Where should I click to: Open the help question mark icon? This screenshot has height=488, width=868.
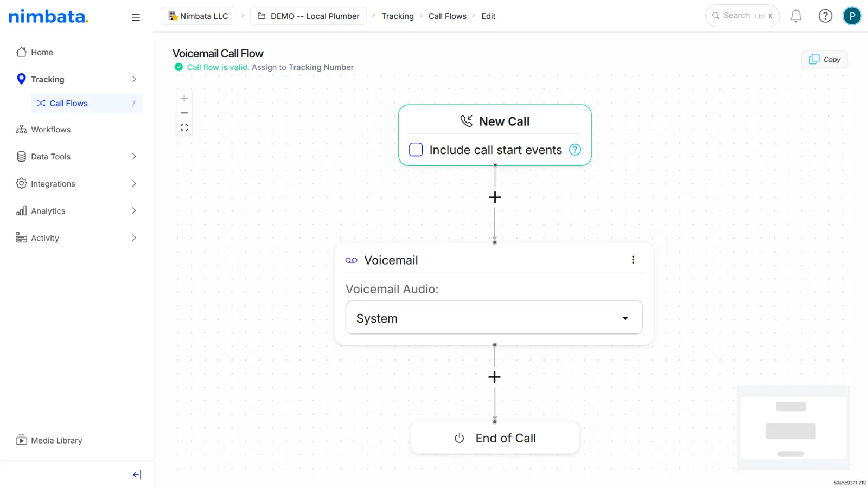click(825, 16)
